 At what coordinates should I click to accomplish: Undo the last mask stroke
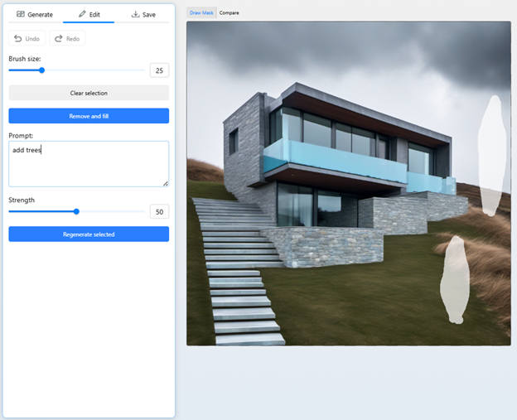27,39
